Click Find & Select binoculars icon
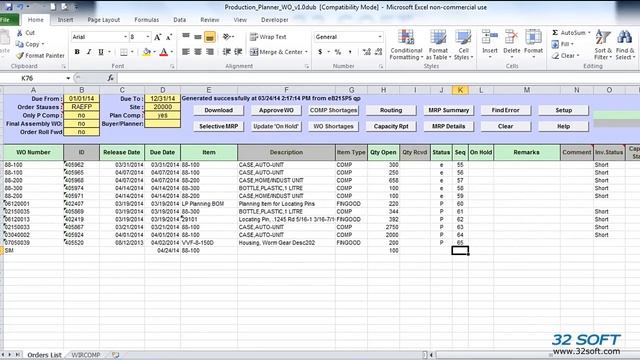This screenshot has width=640, height=360. [x=624, y=37]
